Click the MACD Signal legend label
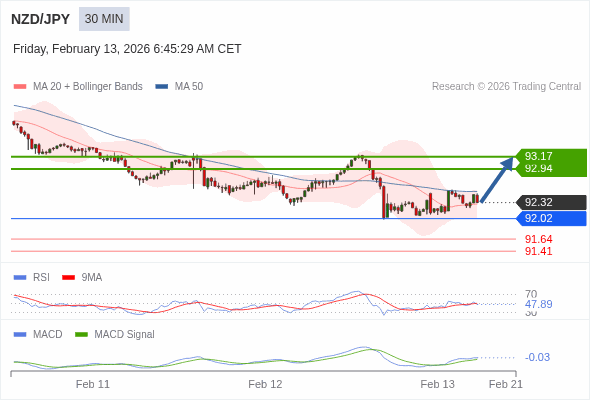590x400 pixels. point(125,335)
